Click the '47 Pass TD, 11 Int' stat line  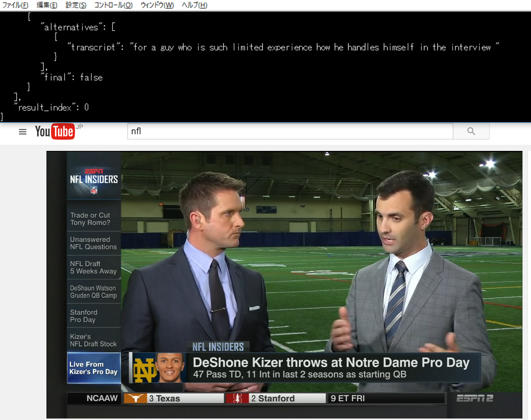click(x=300, y=374)
